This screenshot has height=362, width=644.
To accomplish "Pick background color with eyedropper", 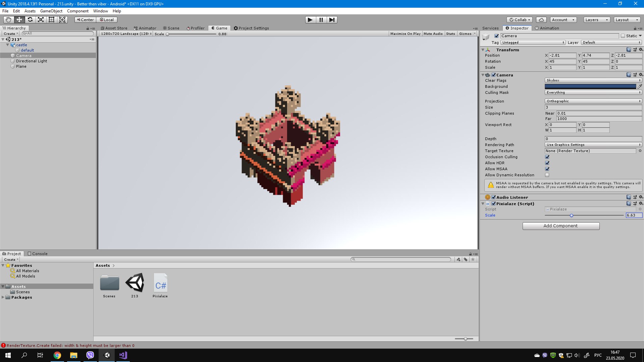I will click(x=640, y=86).
